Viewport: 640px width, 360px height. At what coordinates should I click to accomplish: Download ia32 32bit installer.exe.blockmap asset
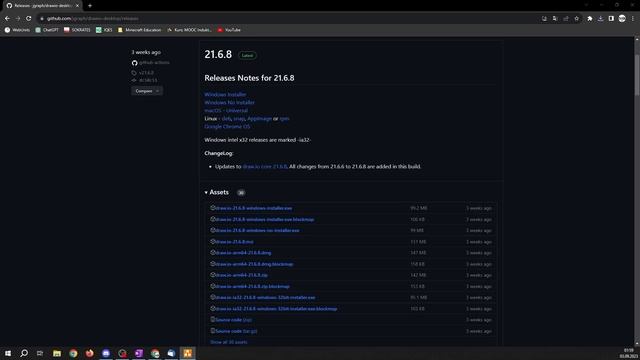pos(276,309)
